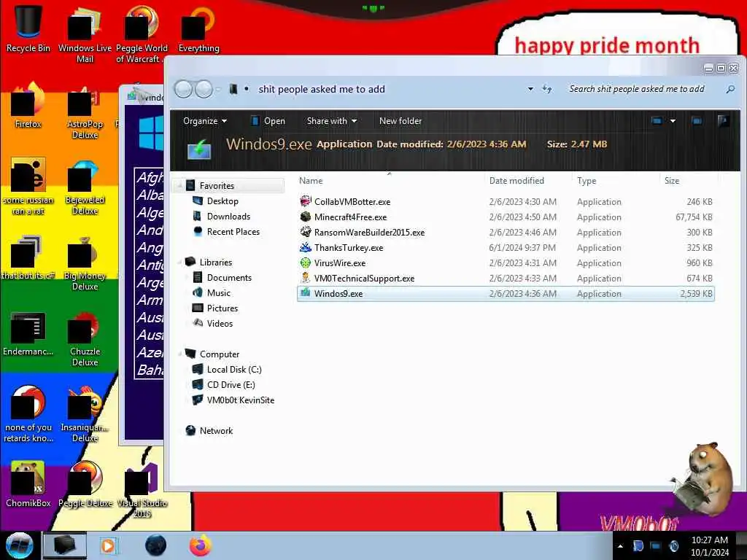Select CollabVMBotter.exe file
This screenshot has width=747, height=560.
point(506,202)
